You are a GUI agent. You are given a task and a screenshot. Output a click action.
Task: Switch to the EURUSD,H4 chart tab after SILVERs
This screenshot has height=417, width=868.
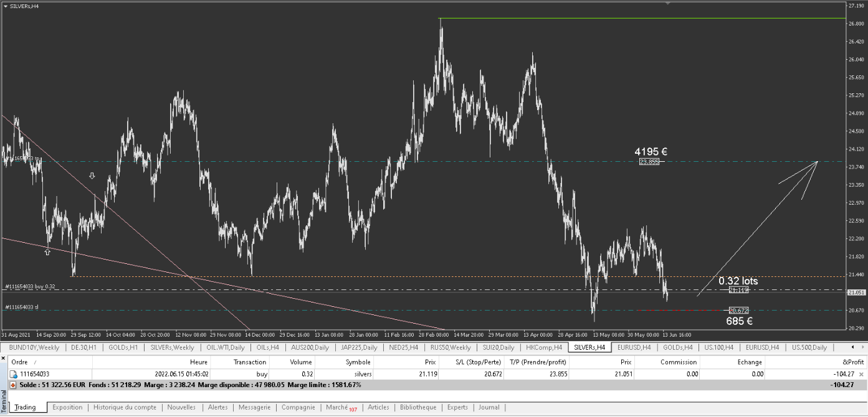point(634,347)
